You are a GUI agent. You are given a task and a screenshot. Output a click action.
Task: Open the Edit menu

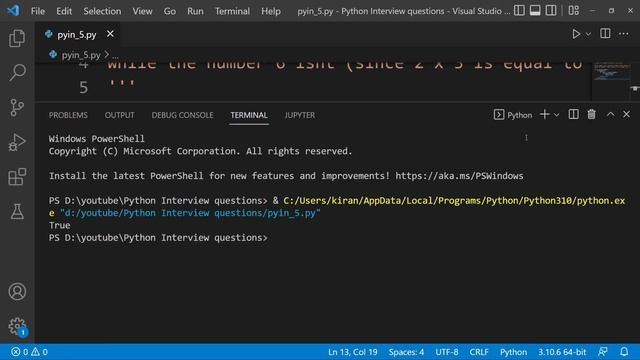coord(64,11)
